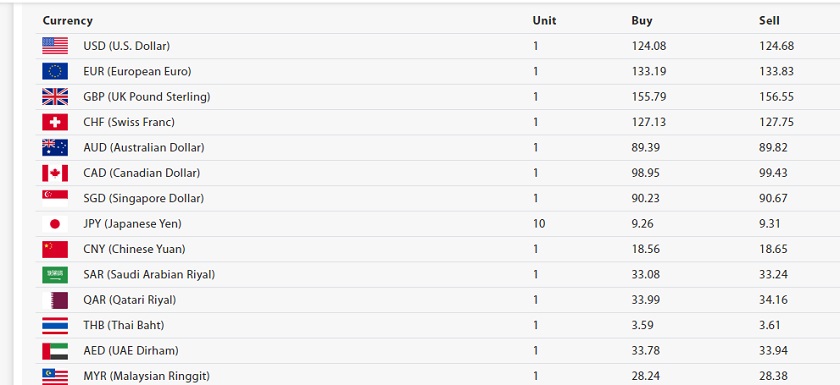This screenshot has width=840, height=385.
Task: Click the Canadian flag icon
Action: pos(55,173)
